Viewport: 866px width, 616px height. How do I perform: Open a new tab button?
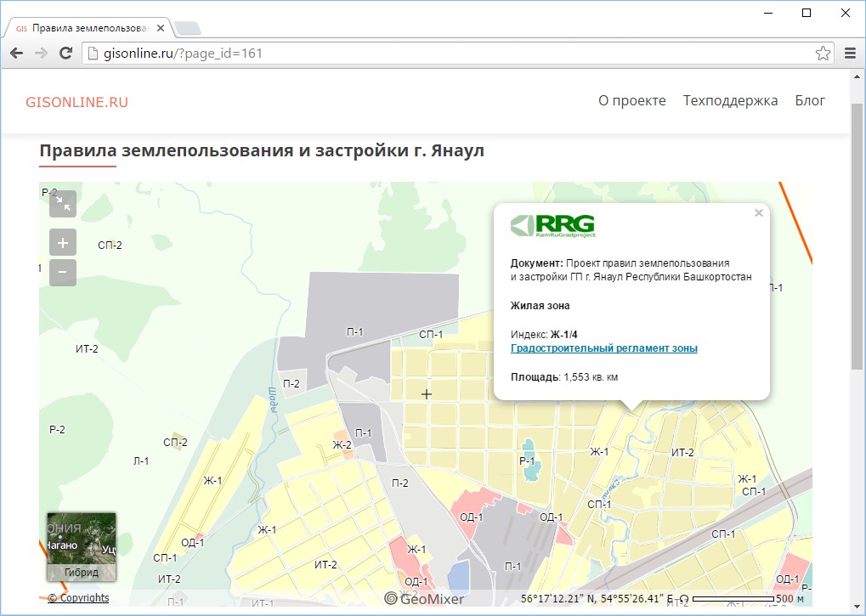tap(187, 28)
